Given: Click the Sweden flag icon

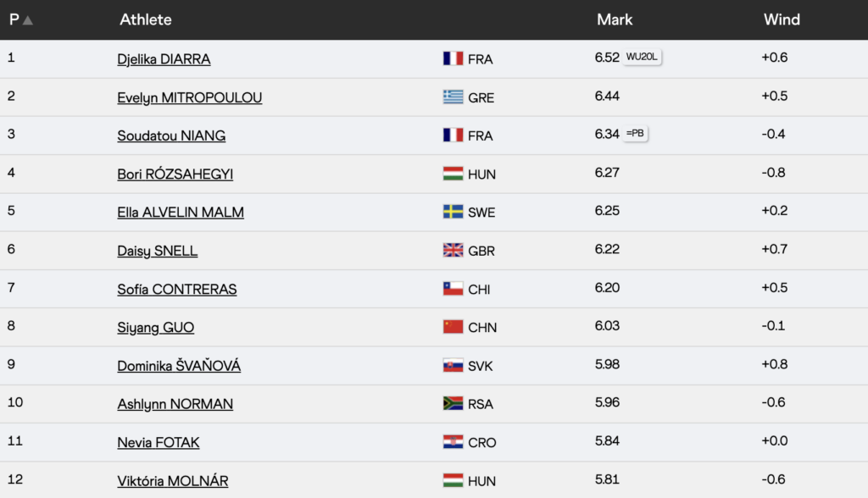Looking at the screenshot, I should (x=453, y=212).
